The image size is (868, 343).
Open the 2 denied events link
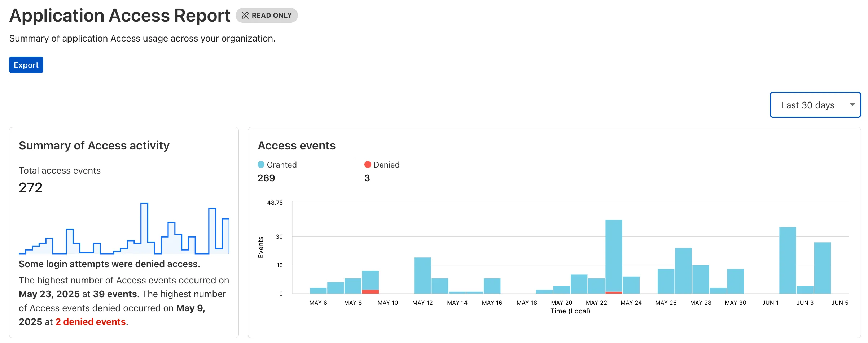pyautogui.click(x=90, y=321)
